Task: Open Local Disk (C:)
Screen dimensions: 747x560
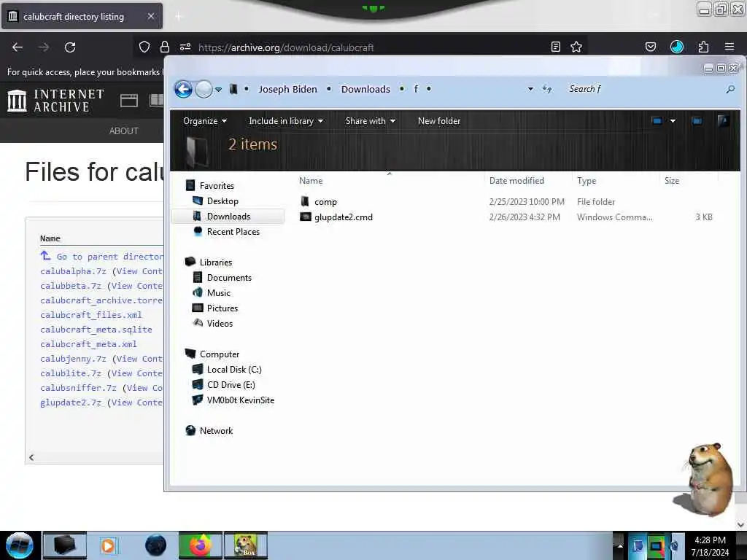Action: pyautogui.click(x=234, y=370)
